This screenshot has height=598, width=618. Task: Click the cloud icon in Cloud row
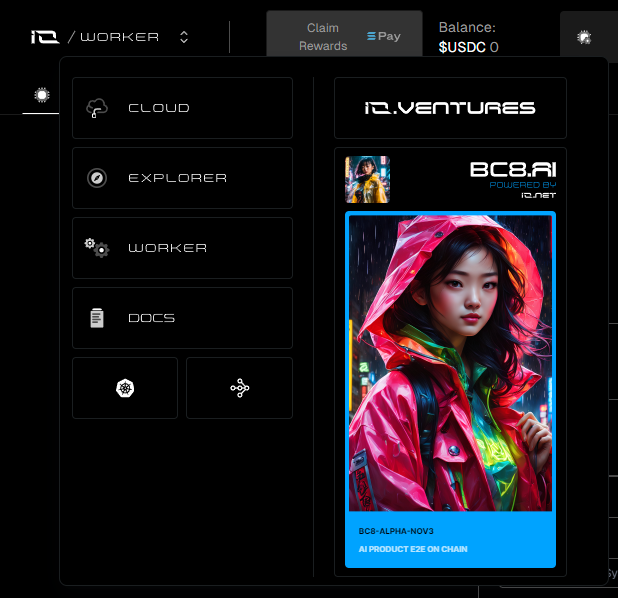coord(97,108)
